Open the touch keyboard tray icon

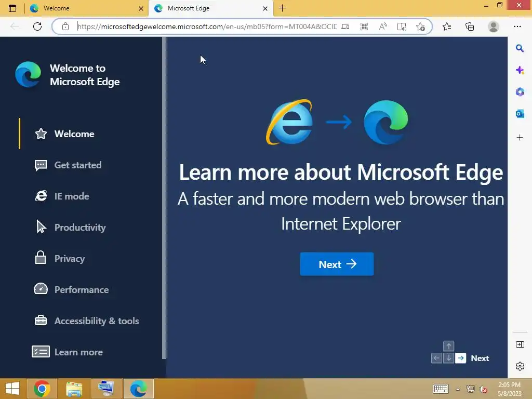441,389
